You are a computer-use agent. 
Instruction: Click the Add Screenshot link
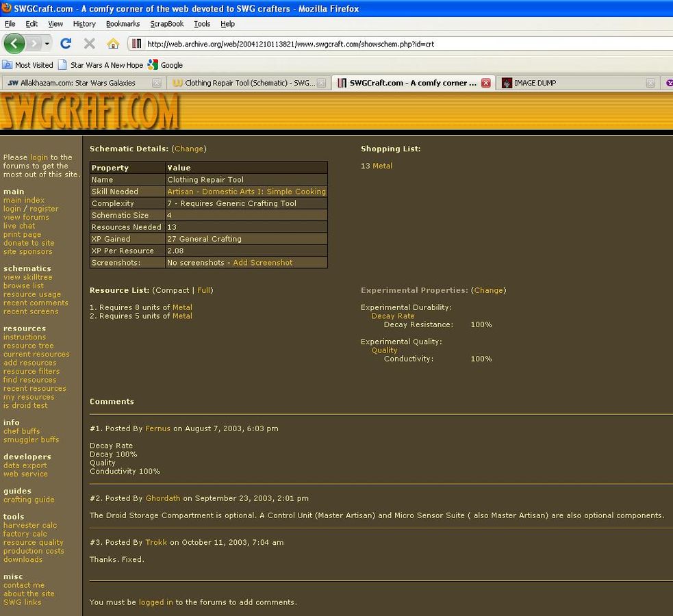pos(262,263)
